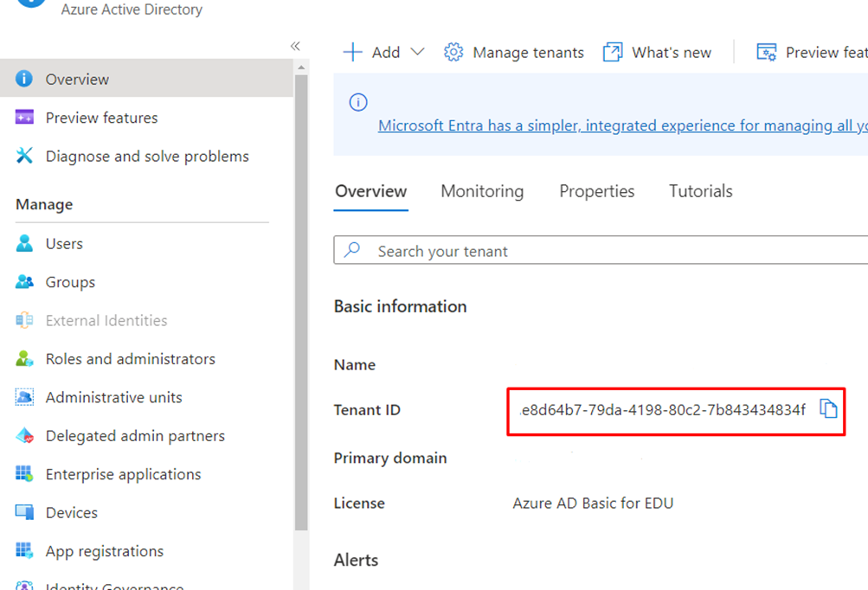Screen dimensions: 868x590
Task: Click the sidebar vertical scrollbar thumb
Action: pyautogui.click(x=301, y=303)
